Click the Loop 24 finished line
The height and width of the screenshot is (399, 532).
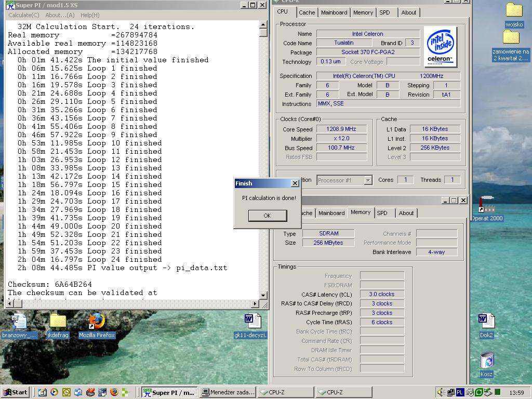[x=89, y=260]
